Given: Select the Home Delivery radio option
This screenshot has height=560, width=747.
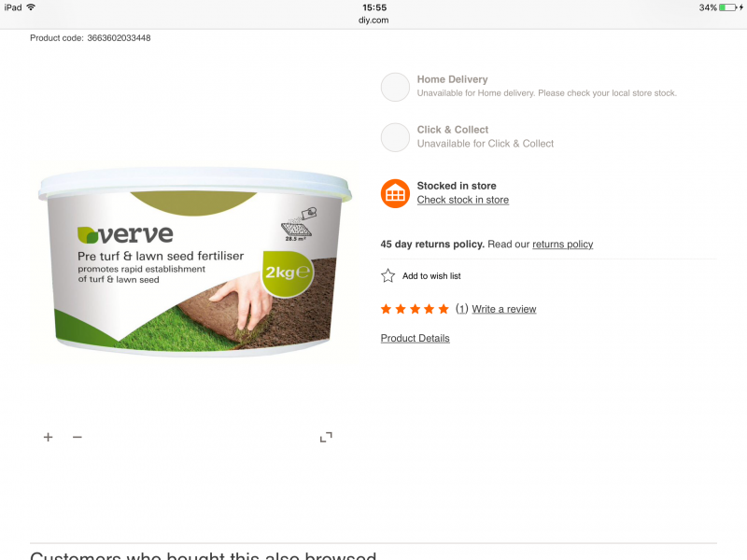Looking at the screenshot, I should [395, 87].
